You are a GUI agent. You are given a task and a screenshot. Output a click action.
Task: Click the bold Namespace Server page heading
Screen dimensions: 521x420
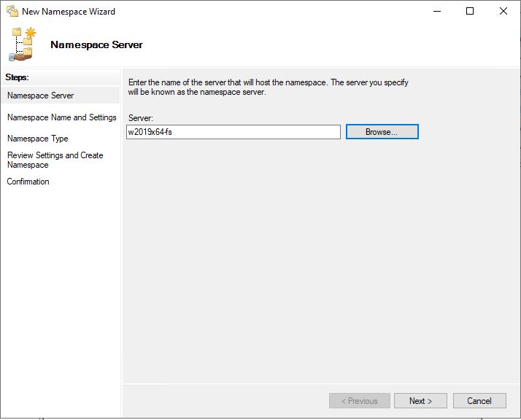tap(96, 44)
